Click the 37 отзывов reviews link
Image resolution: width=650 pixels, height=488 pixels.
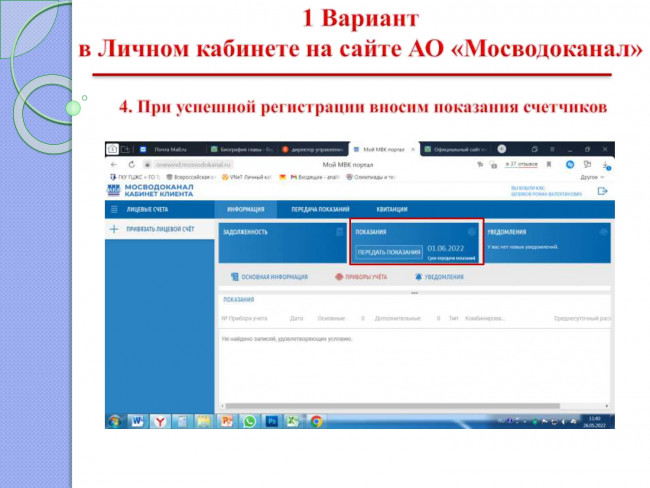521,164
